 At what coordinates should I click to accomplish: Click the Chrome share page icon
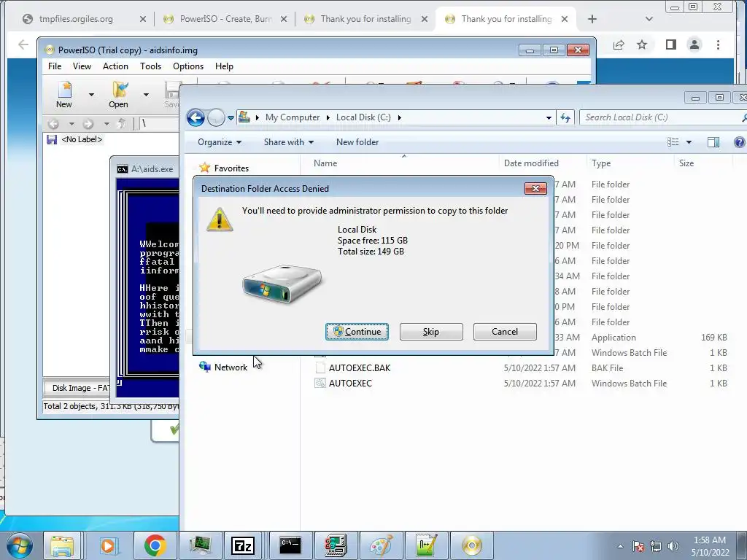point(619,44)
